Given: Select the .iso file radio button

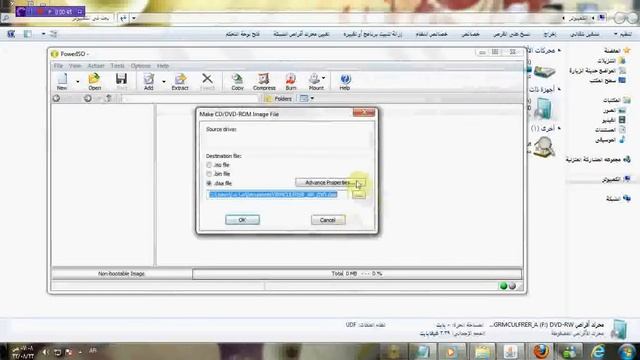Looking at the screenshot, I should click(209, 165).
